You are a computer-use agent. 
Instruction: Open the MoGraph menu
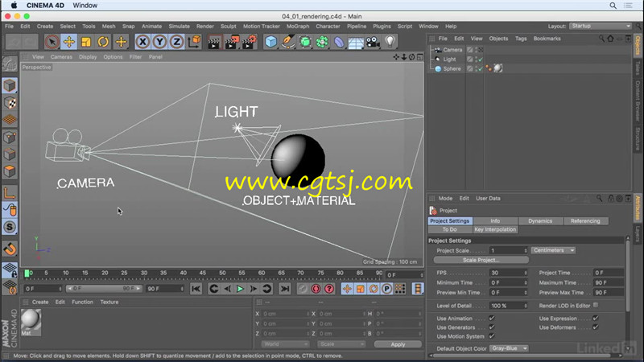pos(298,27)
